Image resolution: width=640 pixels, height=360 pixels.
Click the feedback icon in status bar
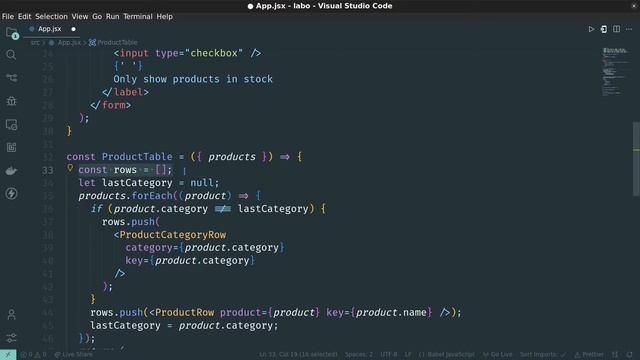(615, 355)
